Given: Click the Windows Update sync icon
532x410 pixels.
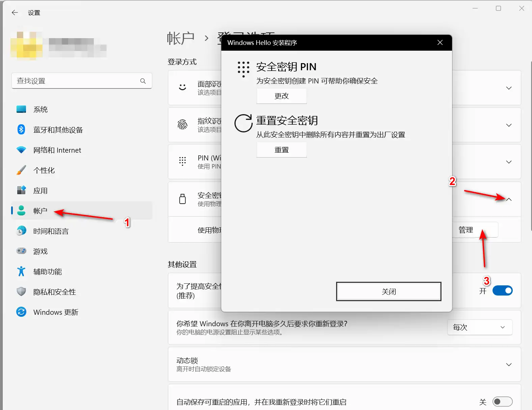Looking at the screenshot, I should pyautogui.click(x=21, y=312).
